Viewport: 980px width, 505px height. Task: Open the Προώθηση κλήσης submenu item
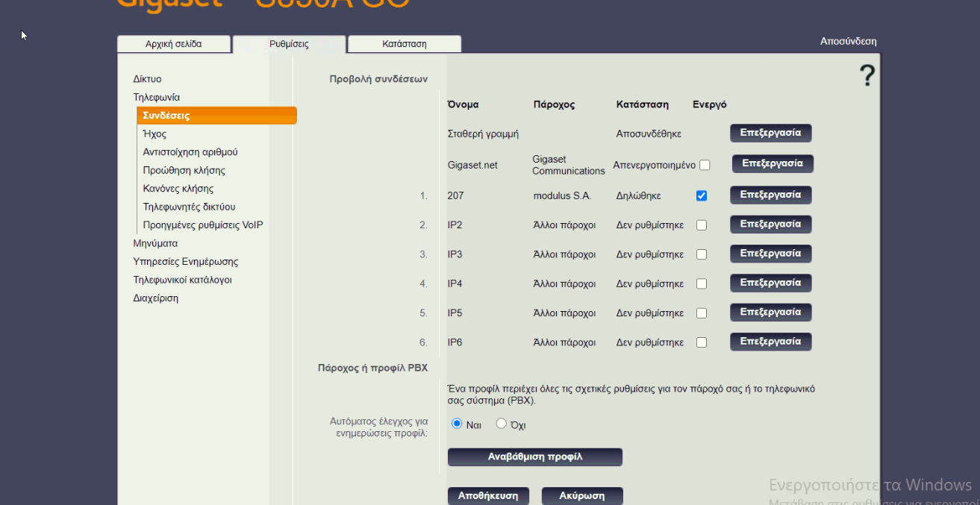184,170
